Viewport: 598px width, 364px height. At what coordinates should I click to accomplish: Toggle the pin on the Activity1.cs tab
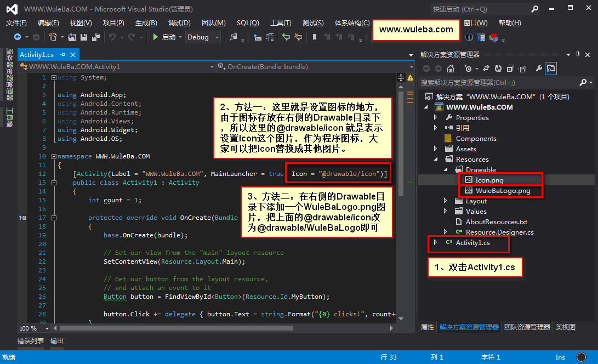[62, 55]
